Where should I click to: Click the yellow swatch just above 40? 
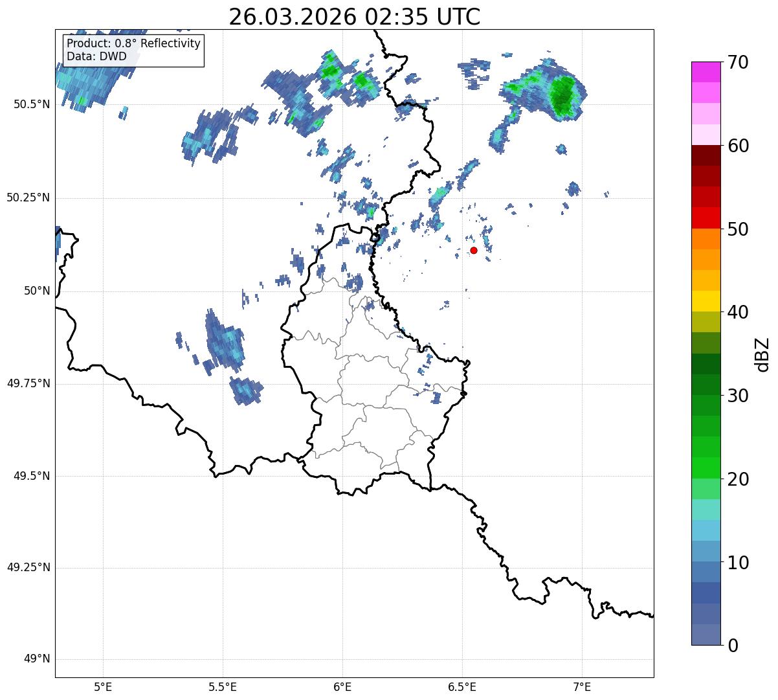tap(706, 301)
